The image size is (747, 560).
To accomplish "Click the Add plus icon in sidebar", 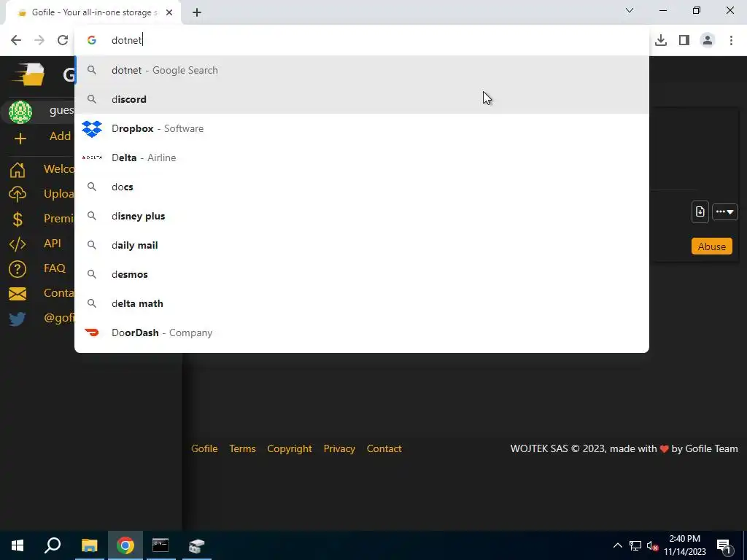I will (20, 139).
